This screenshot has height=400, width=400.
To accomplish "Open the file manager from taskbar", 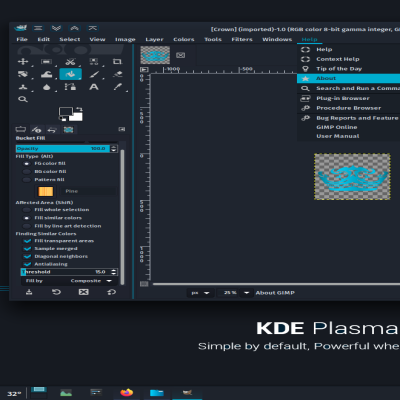I will coord(157,393).
